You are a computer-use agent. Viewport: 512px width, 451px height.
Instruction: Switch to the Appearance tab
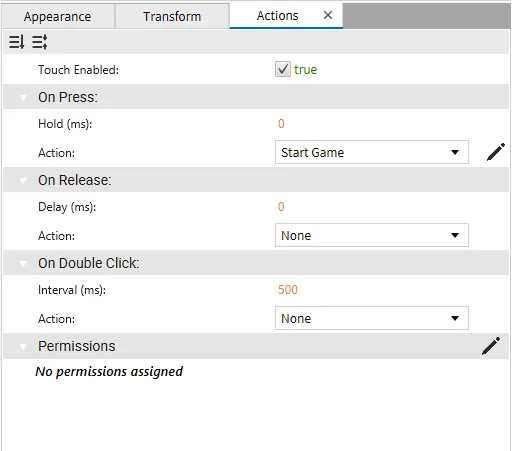pyautogui.click(x=58, y=16)
